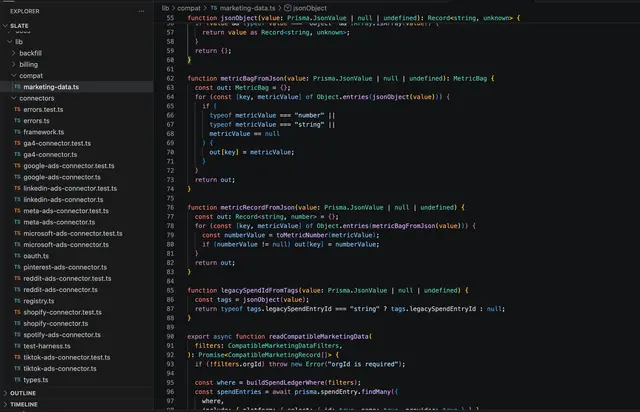Click legacySpendIdFromTags function name on line 85

[259, 290]
